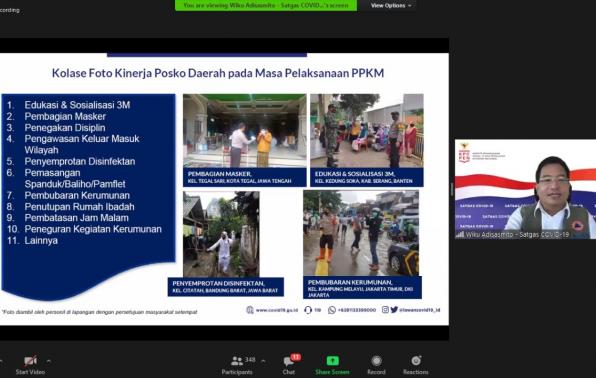Click the www.covid19.go.id link on the slide
596x378 pixels.
pyautogui.click(x=277, y=310)
